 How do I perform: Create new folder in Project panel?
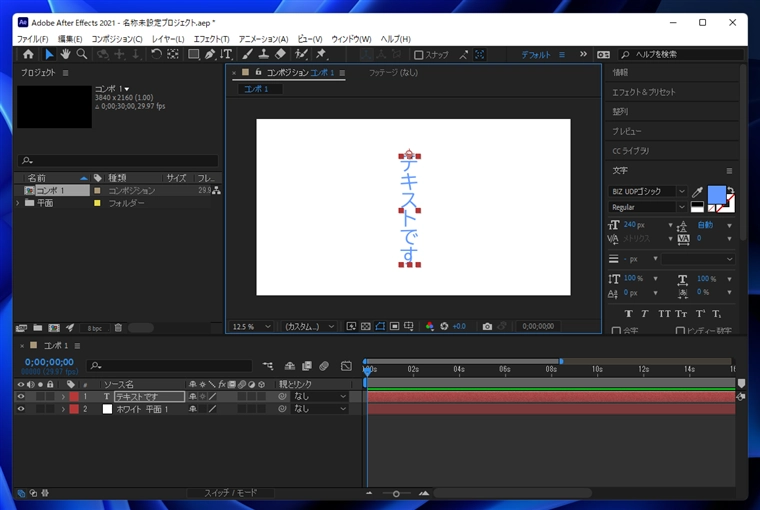[x=38, y=328]
